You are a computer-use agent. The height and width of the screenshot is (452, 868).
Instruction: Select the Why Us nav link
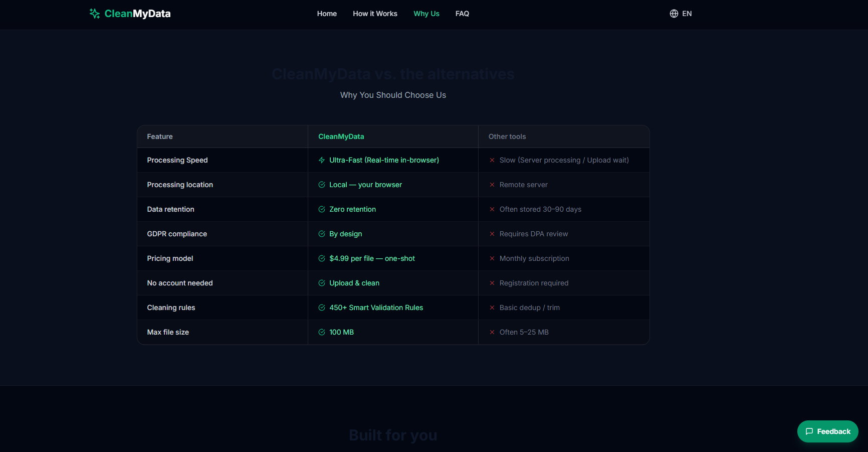click(x=426, y=14)
